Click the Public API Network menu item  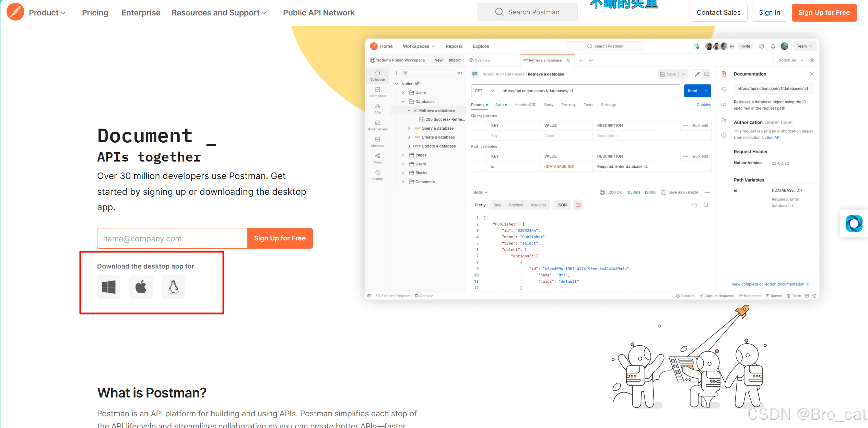click(x=319, y=12)
